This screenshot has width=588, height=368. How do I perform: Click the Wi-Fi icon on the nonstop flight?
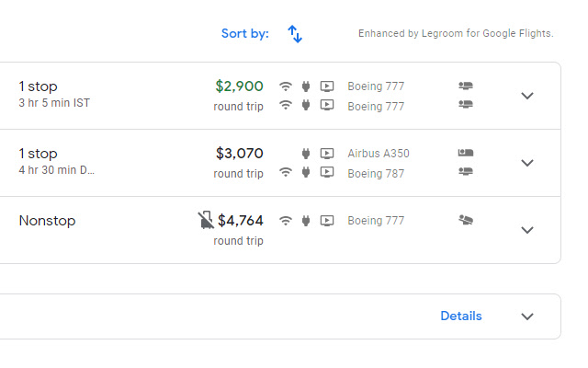(286, 221)
